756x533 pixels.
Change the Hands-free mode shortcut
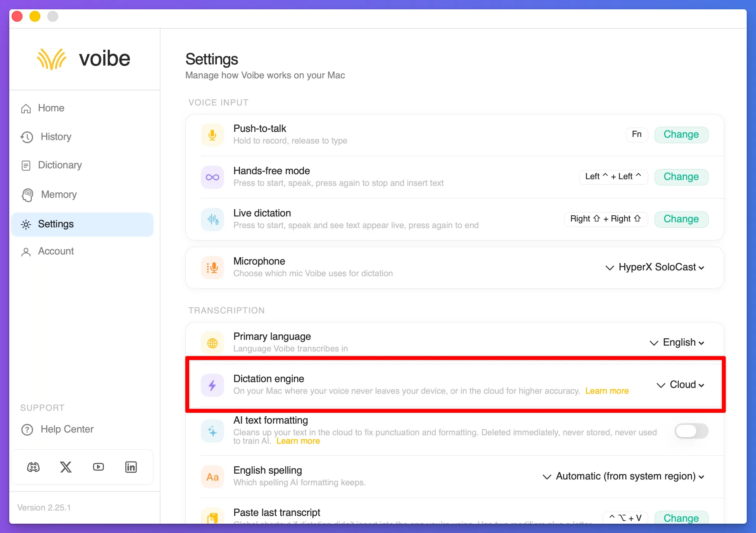[681, 177]
